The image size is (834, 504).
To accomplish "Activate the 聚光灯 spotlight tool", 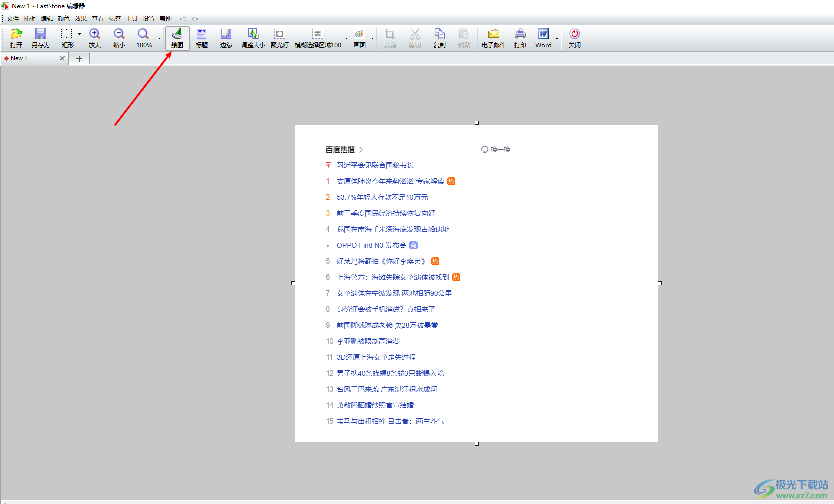I will coord(280,38).
